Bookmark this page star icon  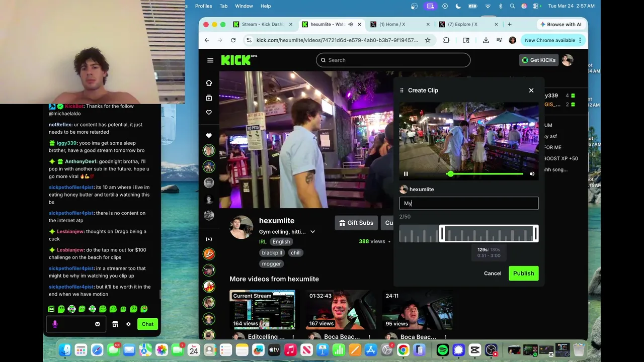click(428, 40)
